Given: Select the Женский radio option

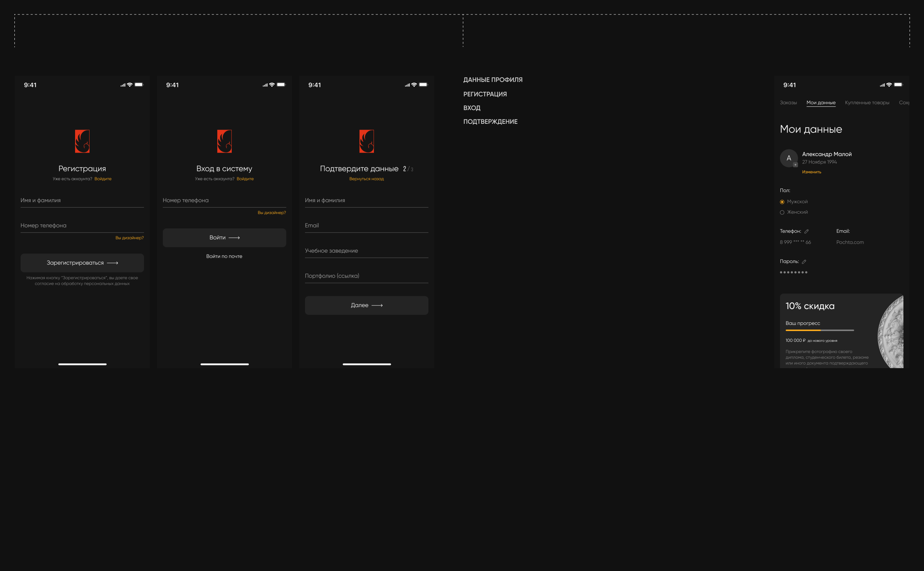Looking at the screenshot, I should coord(782,212).
